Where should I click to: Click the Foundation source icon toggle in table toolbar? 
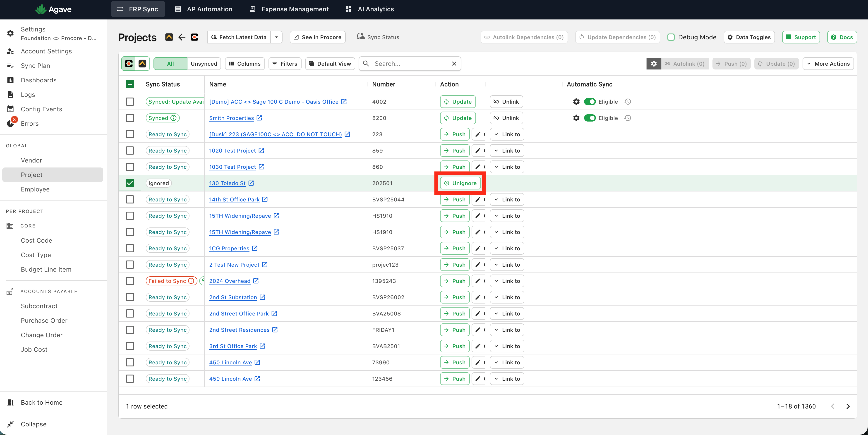pyautogui.click(x=143, y=64)
